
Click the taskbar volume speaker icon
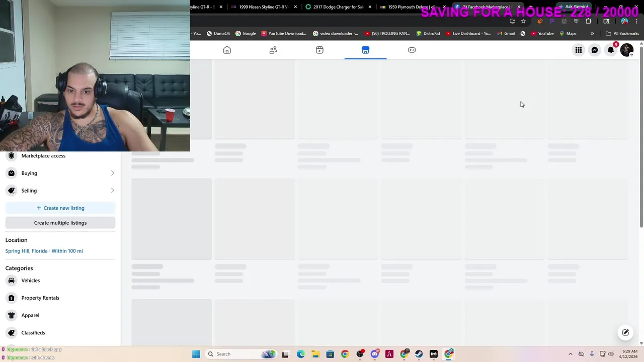click(611, 354)
